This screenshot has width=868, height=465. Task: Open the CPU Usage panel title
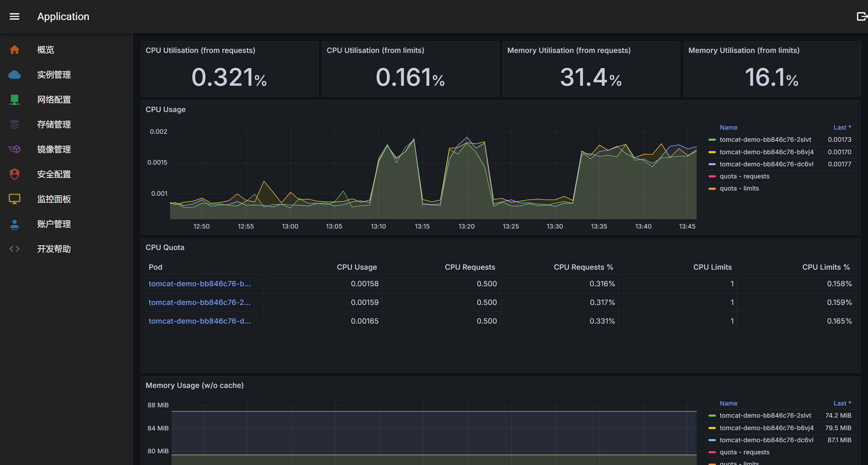165,110
